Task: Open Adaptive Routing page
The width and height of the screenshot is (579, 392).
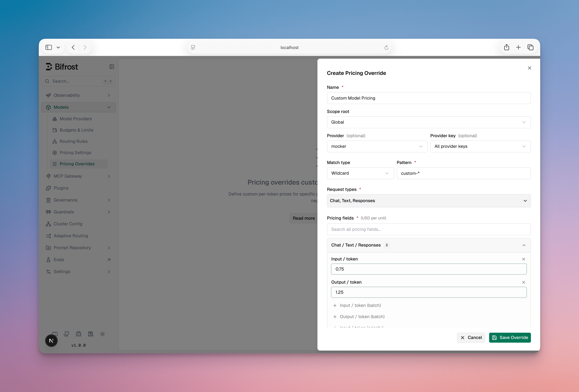Action: click(78, 236)
